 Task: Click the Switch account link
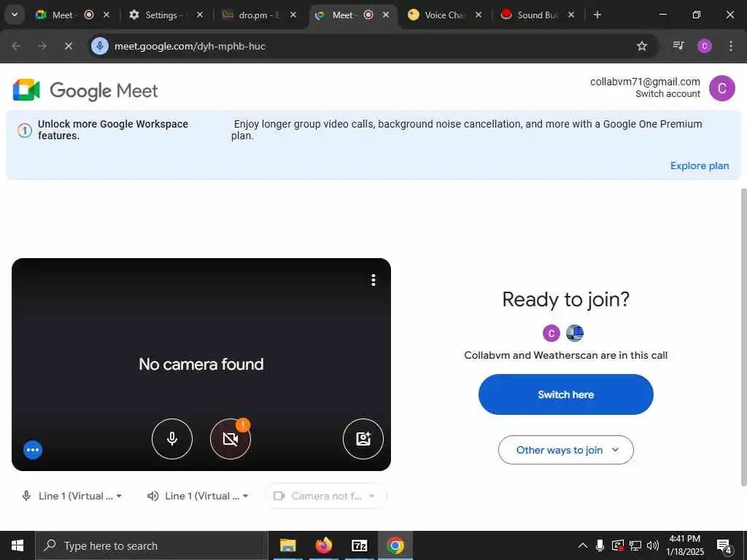coord(667,94)
